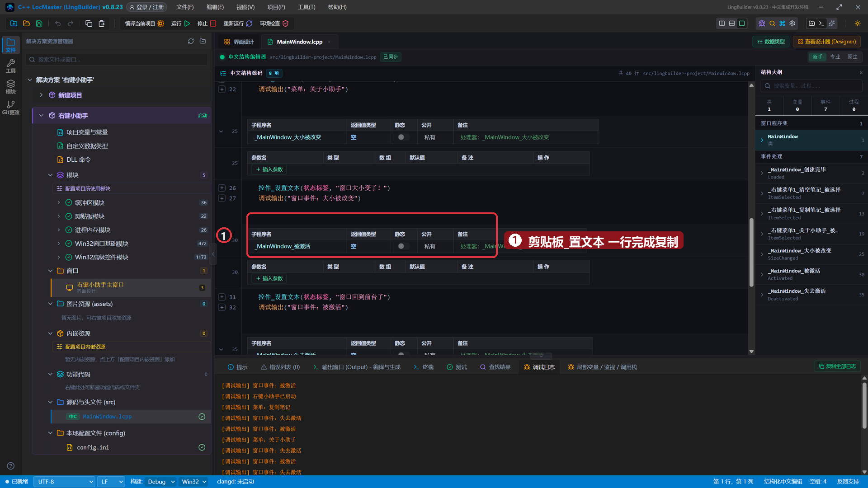Click the open folder toolbar icon

(26, 23)
